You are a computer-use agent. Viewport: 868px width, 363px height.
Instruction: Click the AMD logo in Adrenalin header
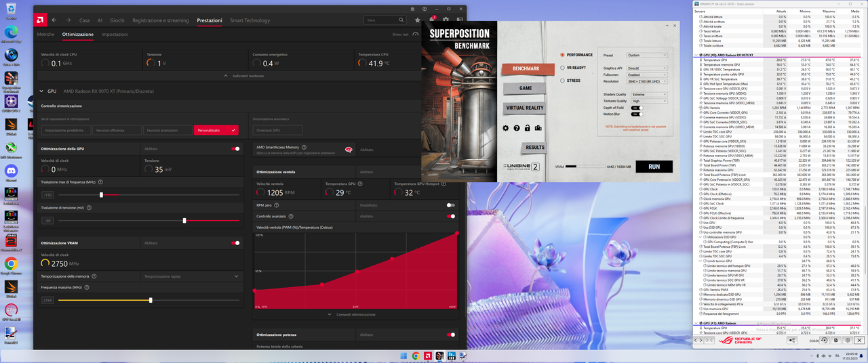pos(40,20)
